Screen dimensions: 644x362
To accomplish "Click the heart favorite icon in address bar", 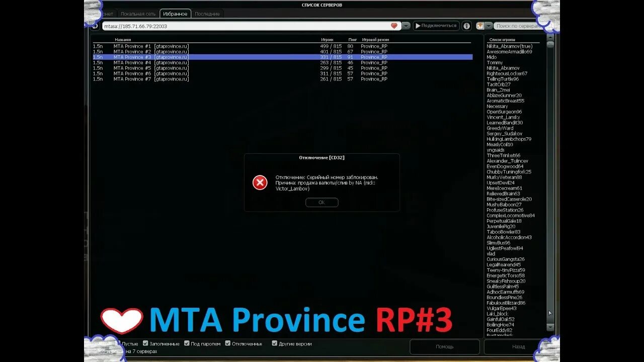I will pyautogui.click(x=394, y=26).
